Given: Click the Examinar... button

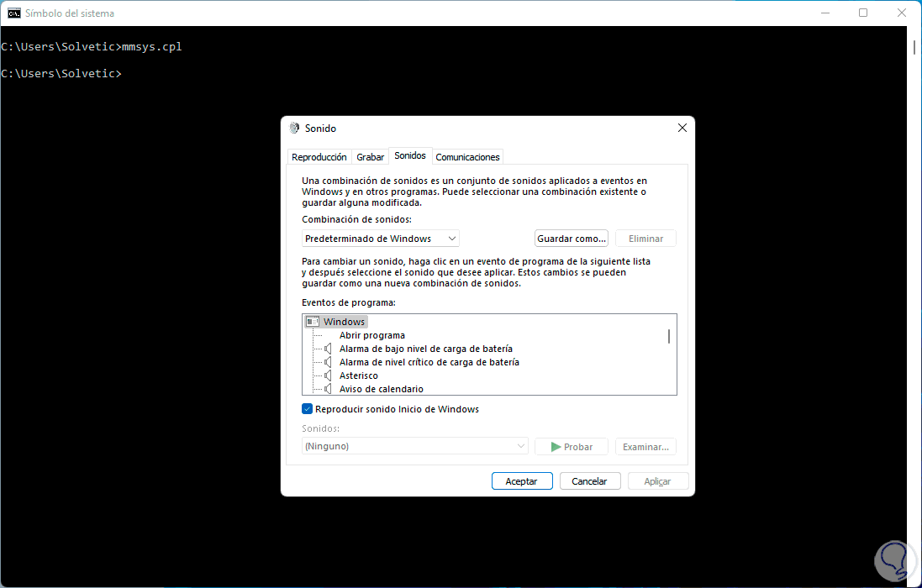Looking at the screenshot, I should click(645, 446).
